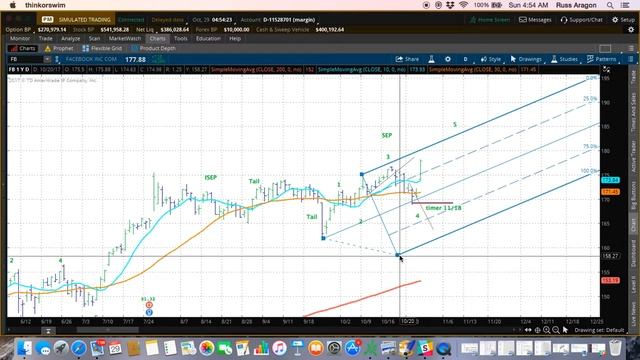Select the Drawings pointer icon
Viewport: 640px width, 360px height.
point(513,59)
